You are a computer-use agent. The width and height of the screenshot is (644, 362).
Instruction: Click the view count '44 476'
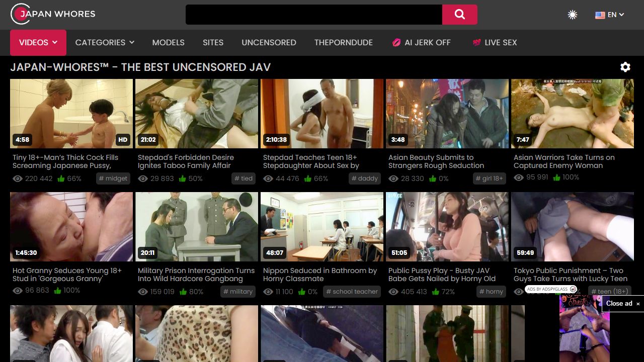point(287,178)
